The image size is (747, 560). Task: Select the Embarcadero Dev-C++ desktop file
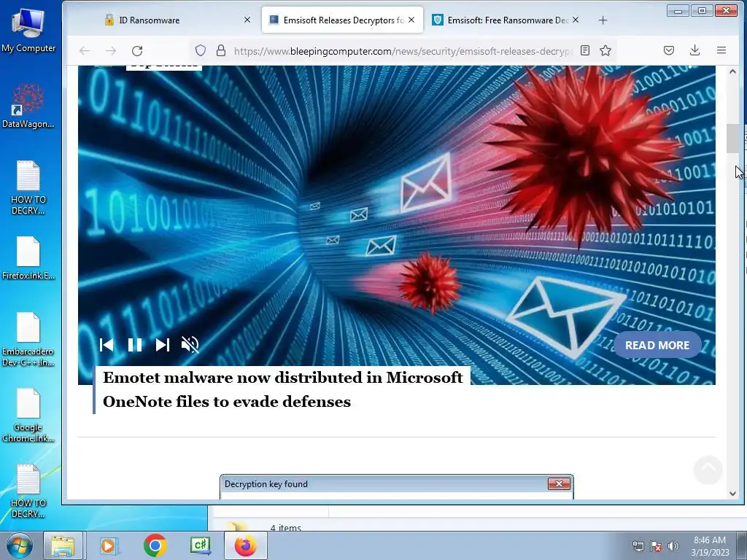(28, 340)
